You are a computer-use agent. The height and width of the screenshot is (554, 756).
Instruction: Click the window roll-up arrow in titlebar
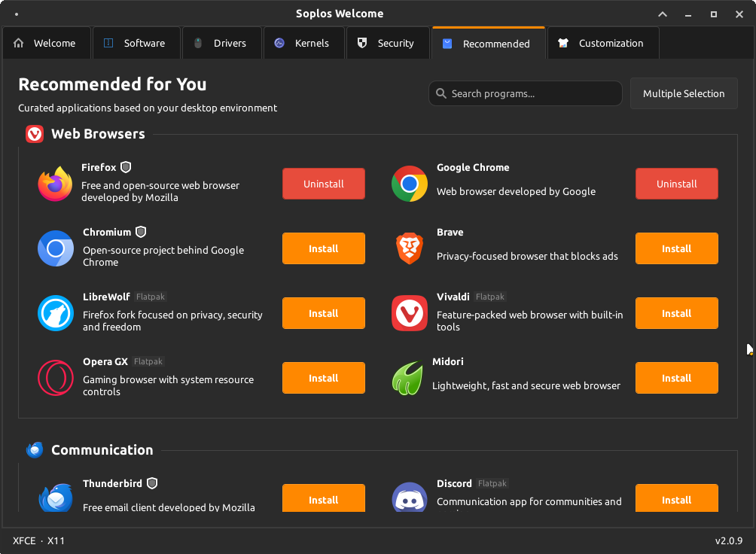tap(663, 14)
